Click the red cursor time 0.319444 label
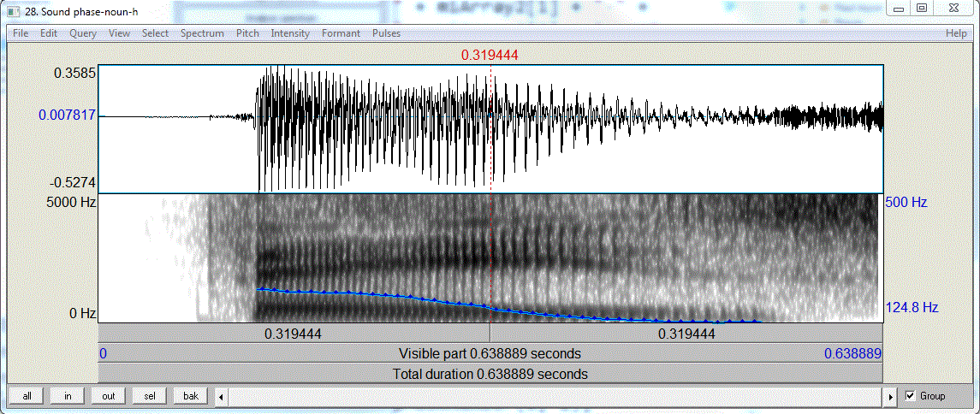The width and height of the screenshot is (980, 414). point(490,55)
